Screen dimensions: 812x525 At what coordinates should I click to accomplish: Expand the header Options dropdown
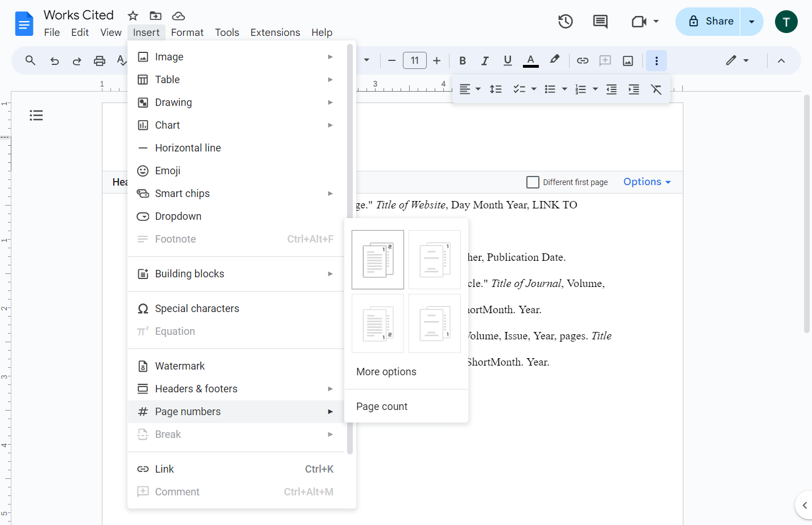(x=647, y=182)
